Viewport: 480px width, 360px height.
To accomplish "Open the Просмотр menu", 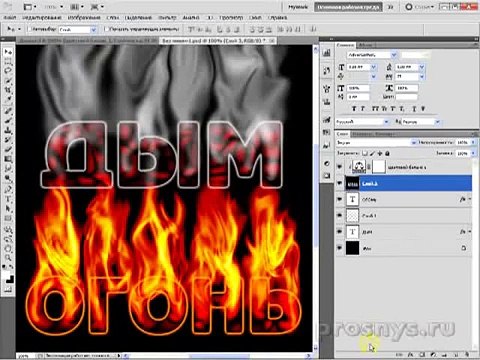I will point(231,17).
